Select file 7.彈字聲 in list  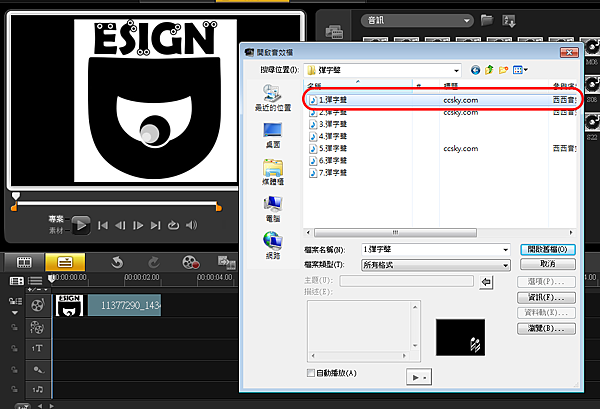tap(328, 173)
